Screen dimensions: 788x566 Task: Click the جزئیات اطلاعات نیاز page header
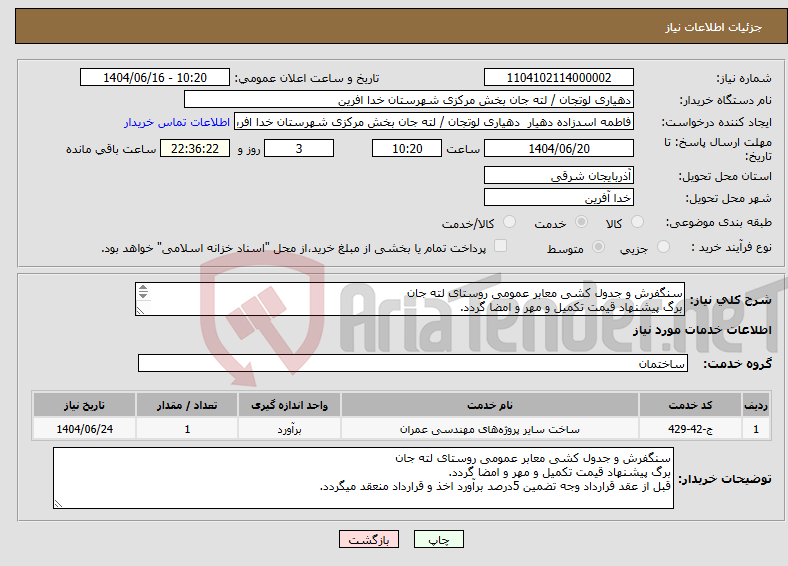pyautogui.click(x=713, y=27)
